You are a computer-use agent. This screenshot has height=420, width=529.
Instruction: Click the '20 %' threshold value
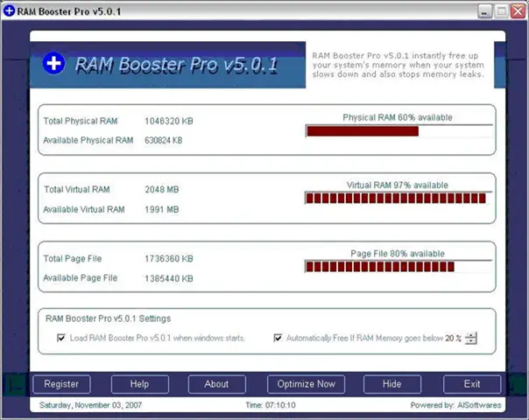pyautogui.click(x=453, y=338)
